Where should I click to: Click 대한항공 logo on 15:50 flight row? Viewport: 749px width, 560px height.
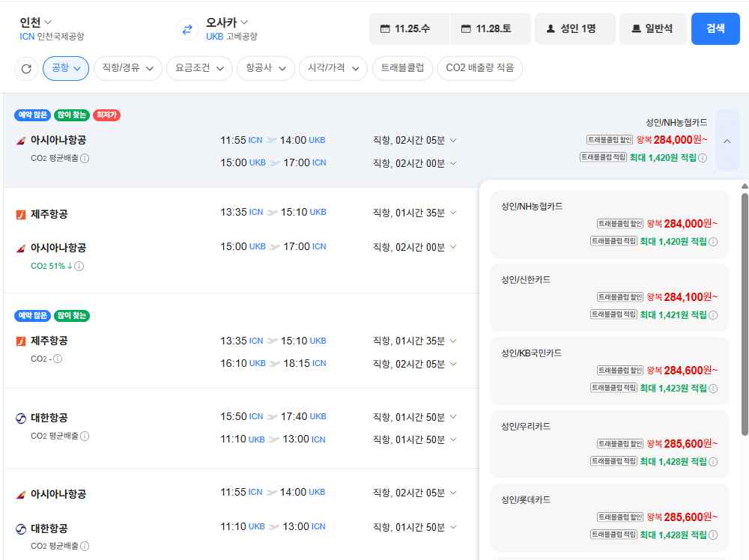(20, 419)
